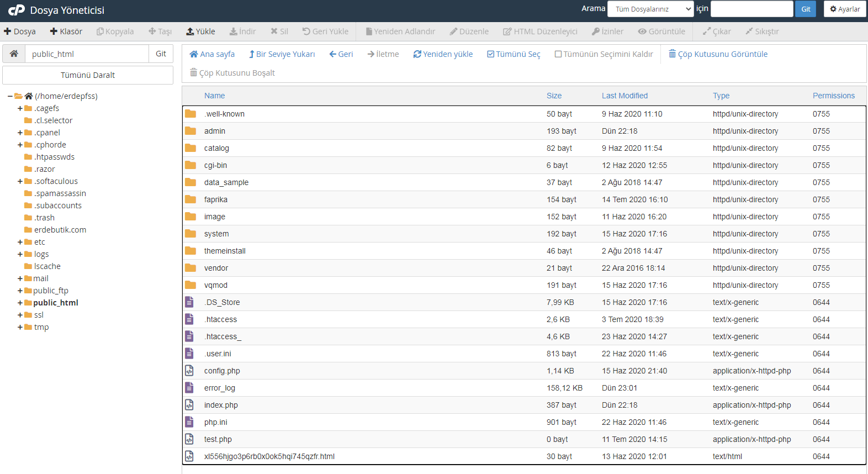Expand the .softaculous tree node

(x=20, y=181)
